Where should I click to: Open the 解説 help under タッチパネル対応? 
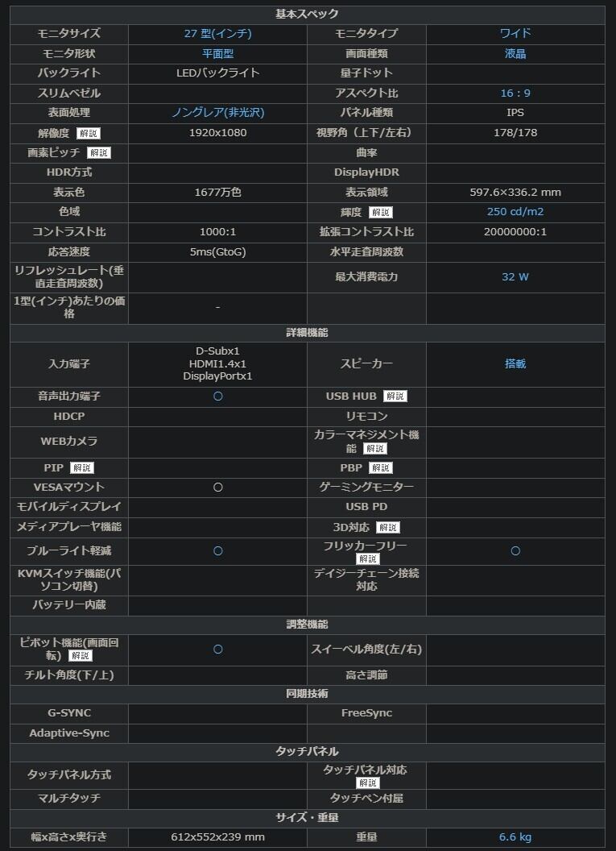[x=367, y=783]
